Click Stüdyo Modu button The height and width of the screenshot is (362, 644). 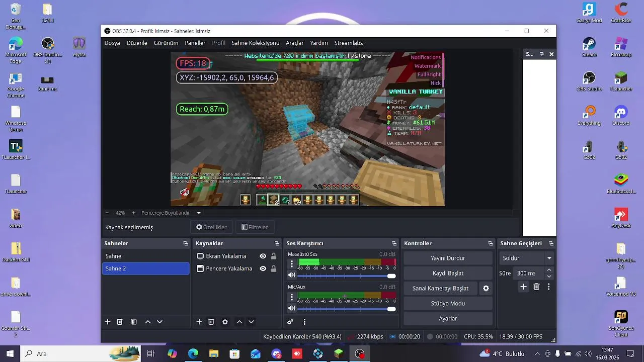click(448, 303)
